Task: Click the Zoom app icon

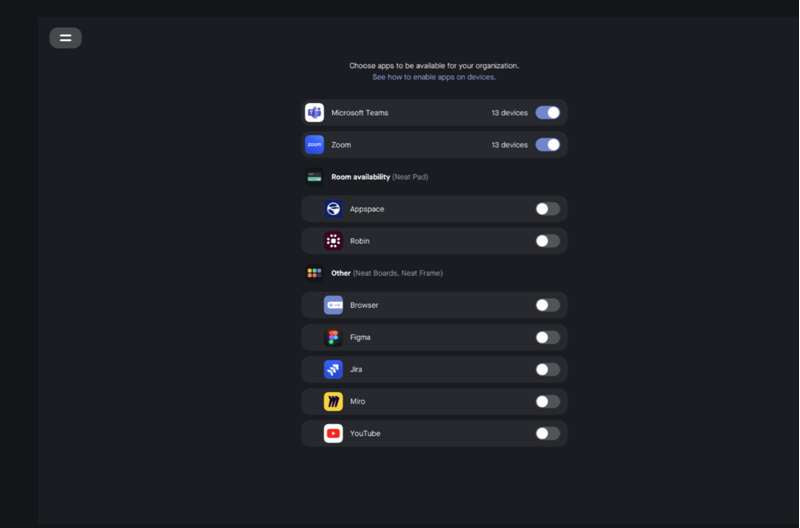Action: tap(314, 145)
